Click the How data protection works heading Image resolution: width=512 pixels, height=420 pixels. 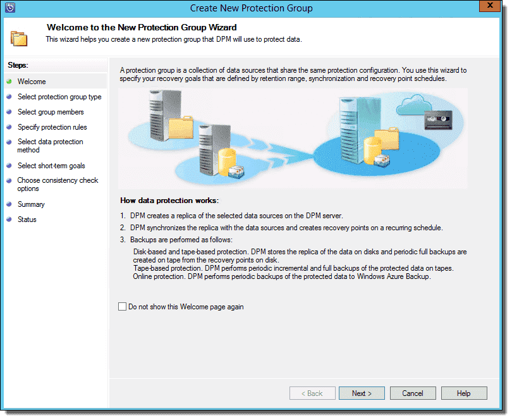(x=169, y=201)
